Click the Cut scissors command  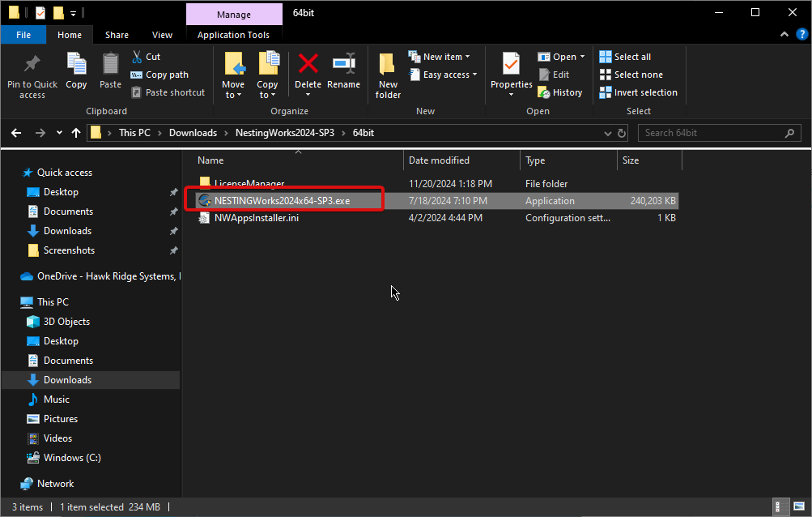click(x=146, y=57)
